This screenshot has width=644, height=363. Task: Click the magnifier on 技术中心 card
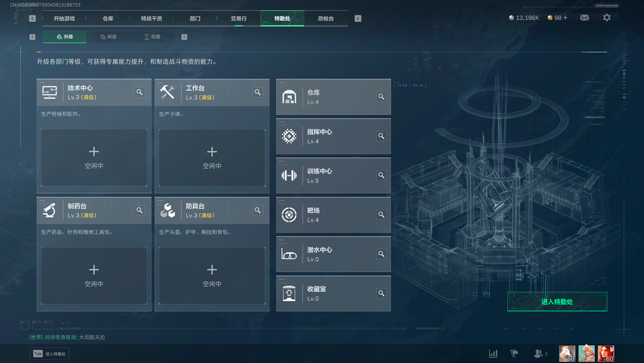click(140, 92)
